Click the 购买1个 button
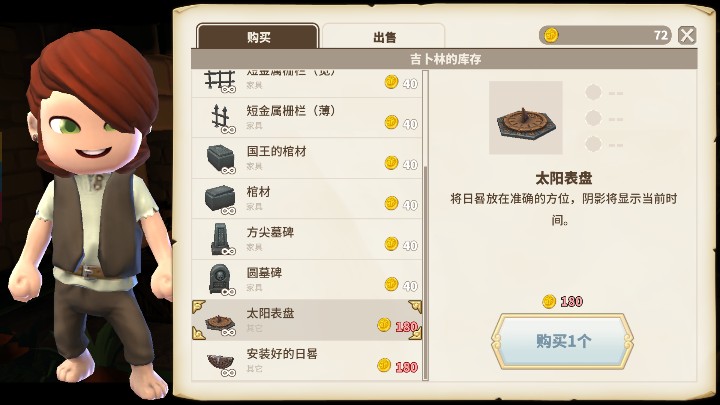The width and height of the screenshot is (720, 405). pyautogui.click(x=562, y=341)
